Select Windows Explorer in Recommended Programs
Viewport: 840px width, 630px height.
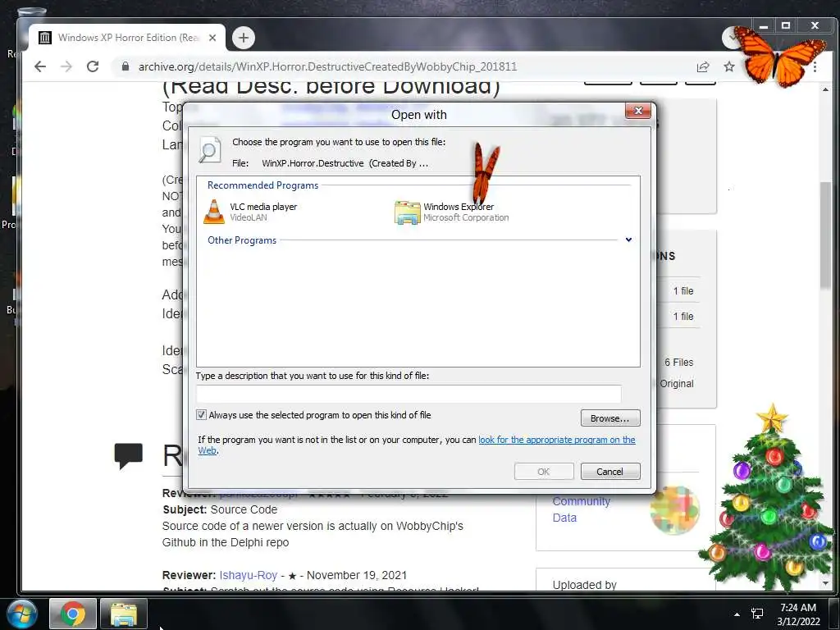click(x=452, y=212)
